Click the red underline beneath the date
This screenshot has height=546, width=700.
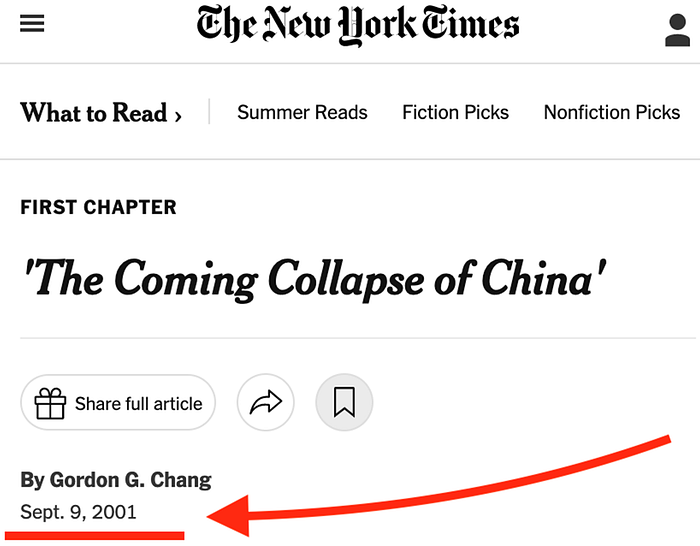(94, 535)
